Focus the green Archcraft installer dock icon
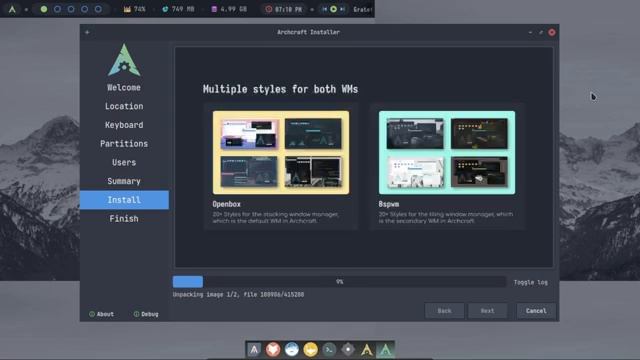This screenshot has width=640, height=360. (385, 350)
